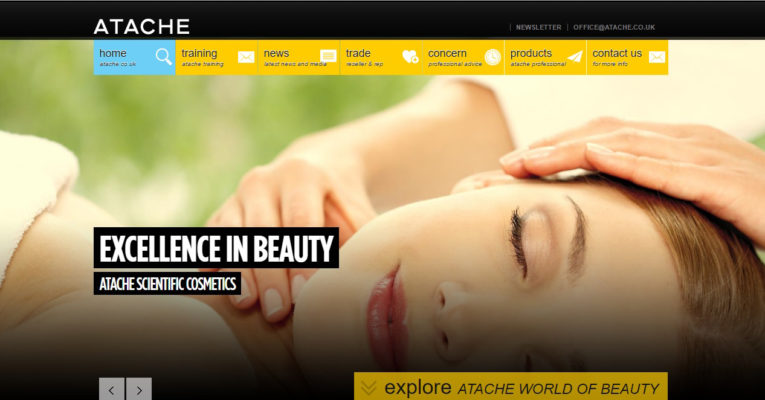765x400 pixels.
Task: Open the training menu item
Action: [217, 57]
